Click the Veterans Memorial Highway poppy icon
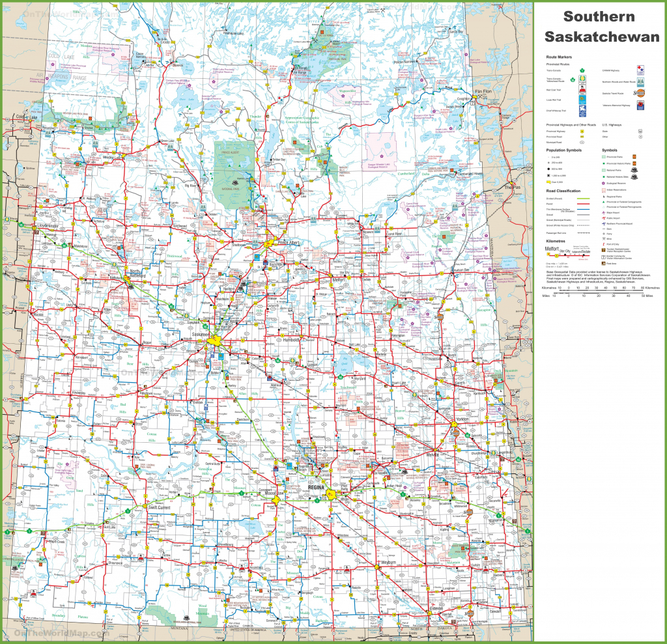The image size is (667, 644). pos(642,105)
